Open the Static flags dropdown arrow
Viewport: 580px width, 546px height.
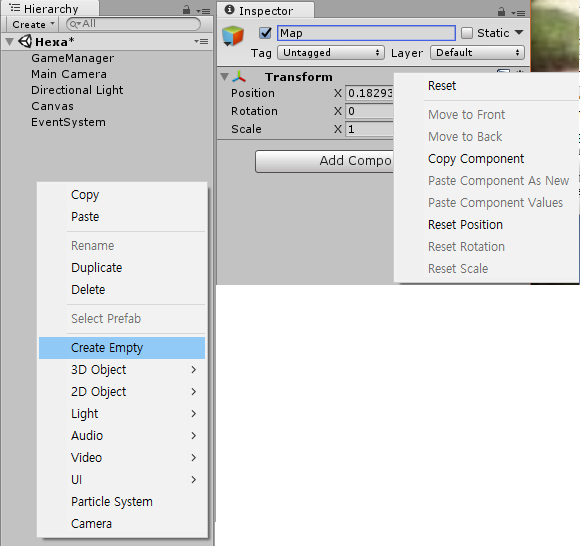519,32
